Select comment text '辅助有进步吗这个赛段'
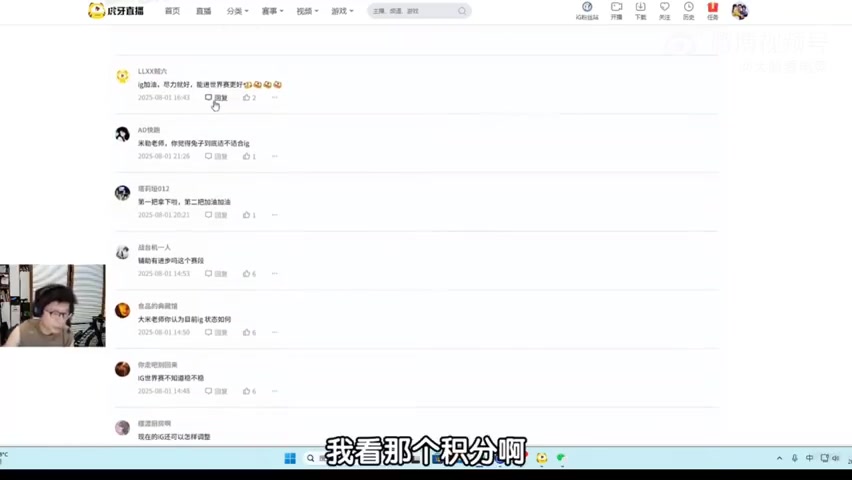The height and width of the screenshot is (480, 852). coord(171,261)
